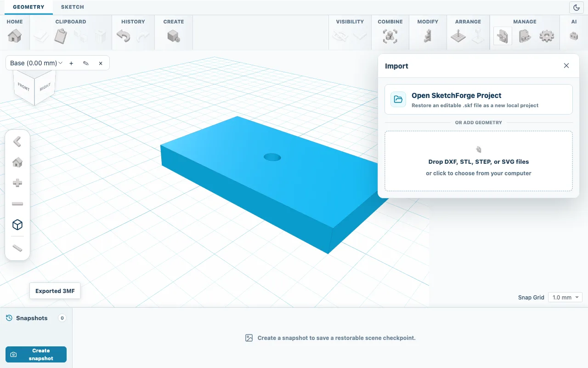Add a new plane with plus button
Viewport: 588px width, 368px height.
click(x=71, y=63)
